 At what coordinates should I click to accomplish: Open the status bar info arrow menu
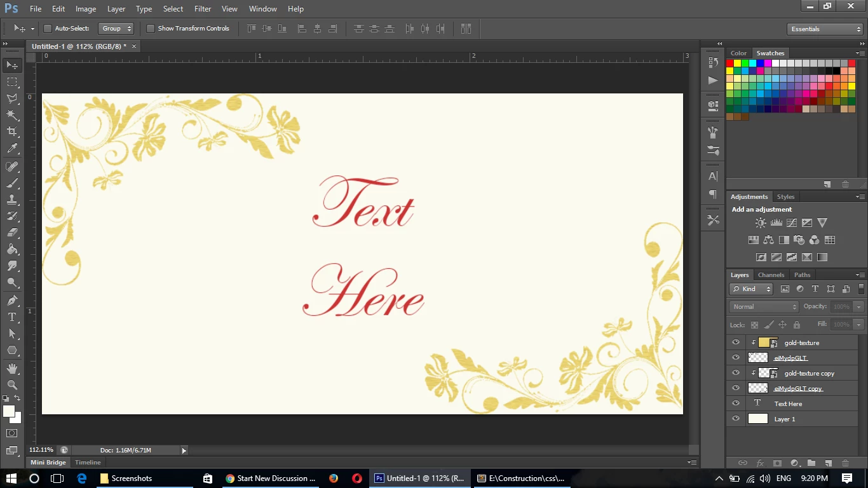[184, 451]
